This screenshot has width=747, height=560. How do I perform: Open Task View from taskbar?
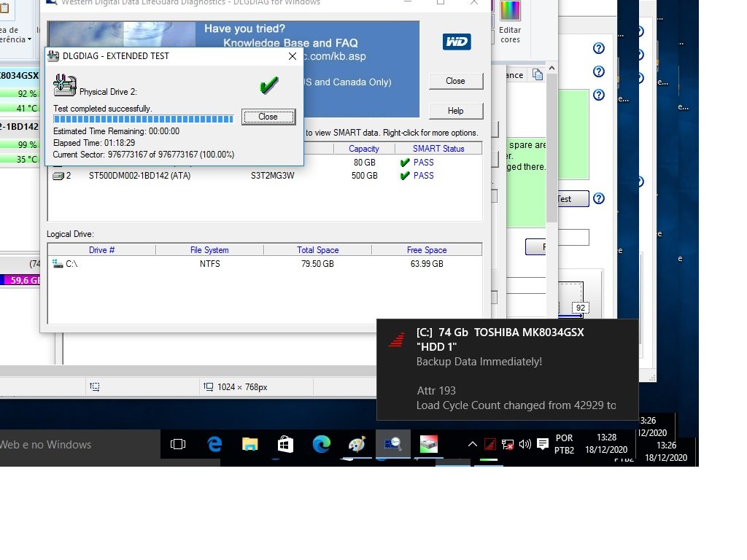tap(177, 444)
